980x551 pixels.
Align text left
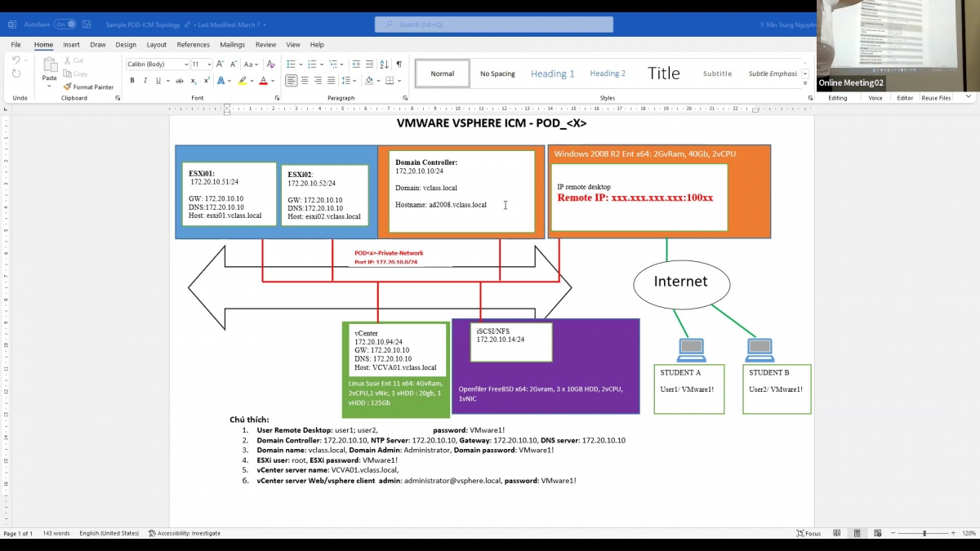(x=292, y=81)
